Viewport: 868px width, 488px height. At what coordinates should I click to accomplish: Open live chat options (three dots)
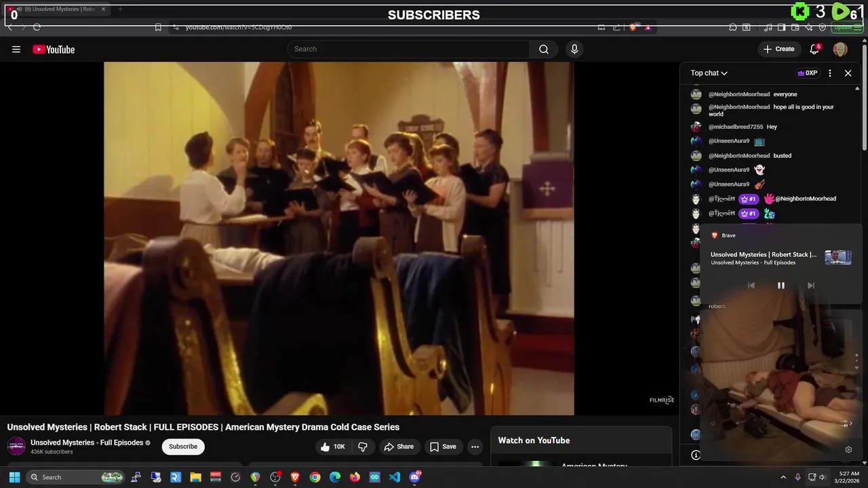830,73
